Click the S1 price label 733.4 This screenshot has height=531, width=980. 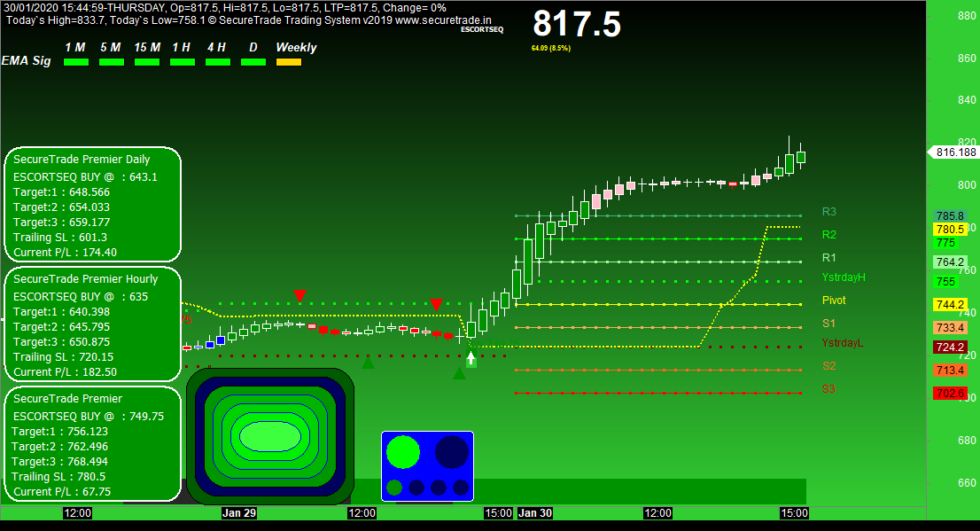(950, 328)
